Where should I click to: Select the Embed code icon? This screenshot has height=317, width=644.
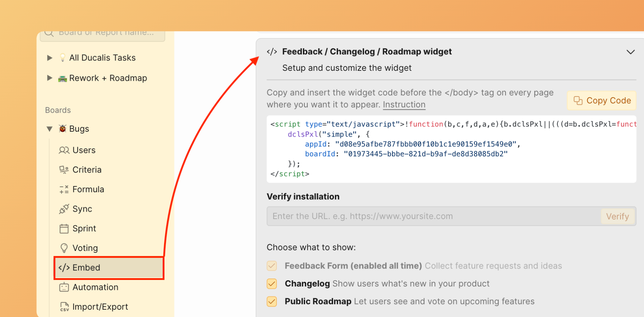click(x=64, y=267)
